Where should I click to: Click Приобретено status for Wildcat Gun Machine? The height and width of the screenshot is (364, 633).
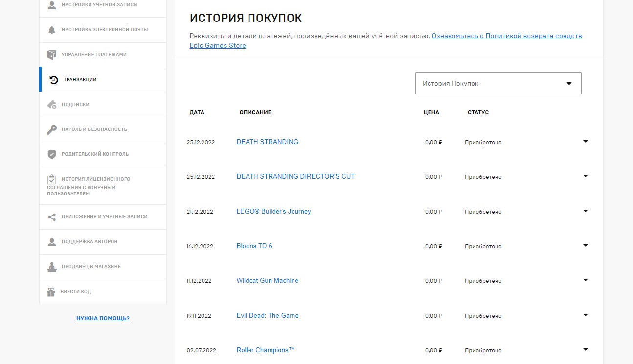[x=483, y=281]
